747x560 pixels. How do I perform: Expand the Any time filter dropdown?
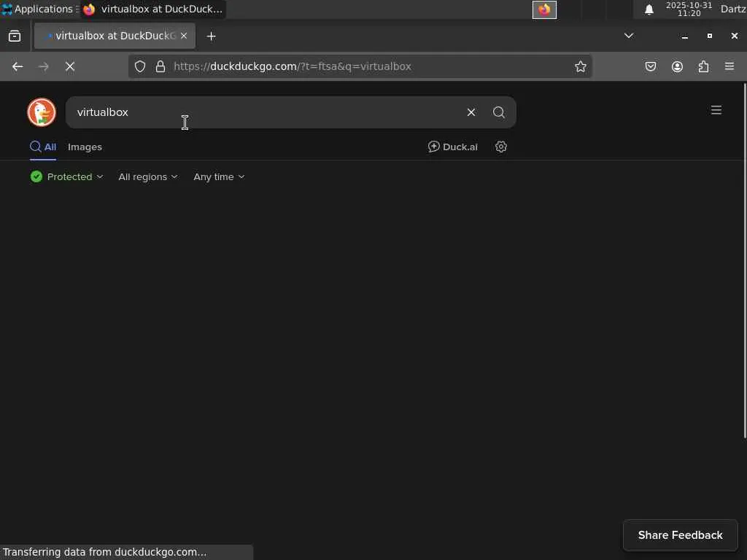(219, 176)
